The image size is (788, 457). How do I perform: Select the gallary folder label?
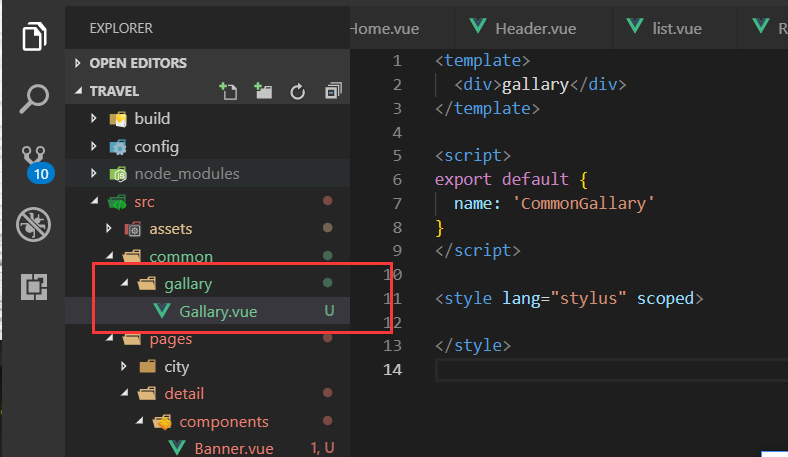click(188, 284)
